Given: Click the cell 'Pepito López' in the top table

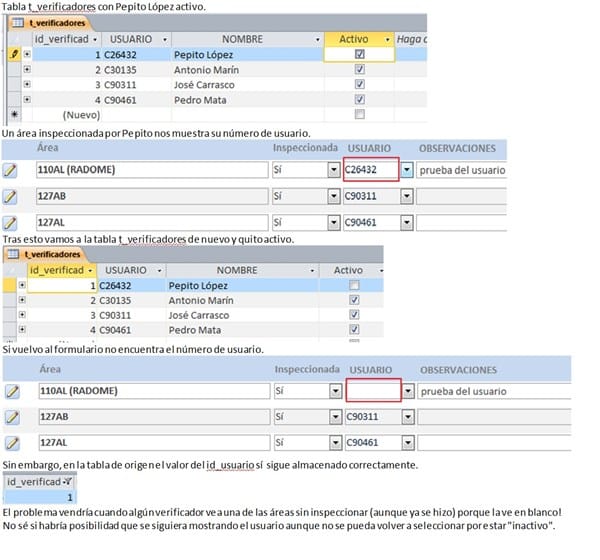Looking at the screenshot, I should [247, 54].
